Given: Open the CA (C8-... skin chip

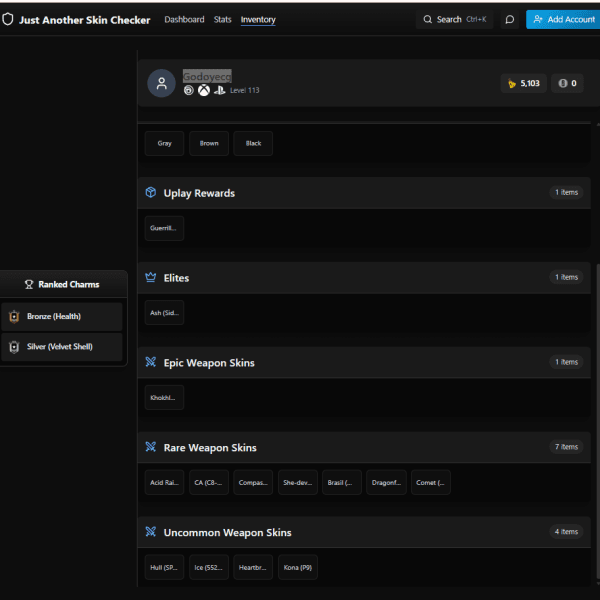Looking at the screenshot, I should (x=209, y=483).
